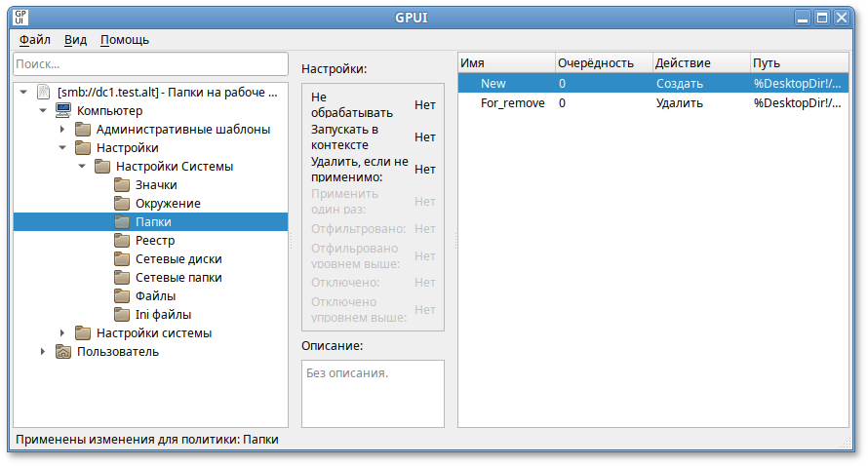Sort by the Очерёдность column header
Viewport: 868px width, 466px height.
coord(604,63)
